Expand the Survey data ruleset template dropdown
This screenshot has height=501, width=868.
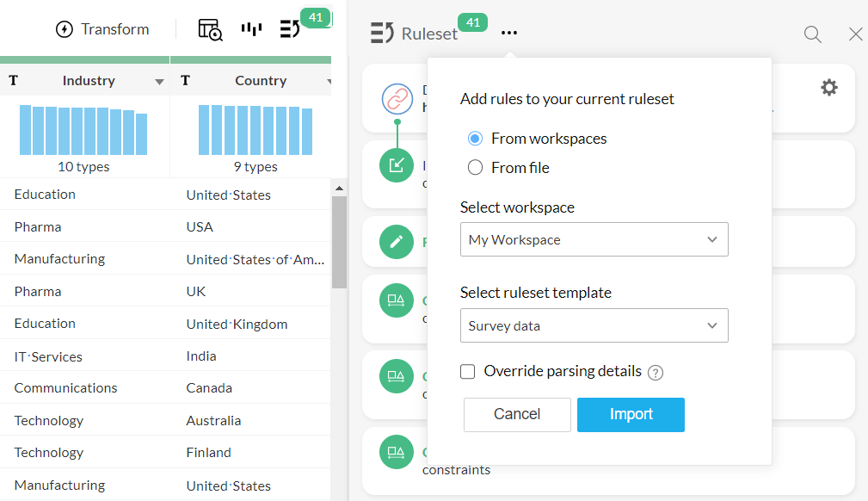click(594, 325)
